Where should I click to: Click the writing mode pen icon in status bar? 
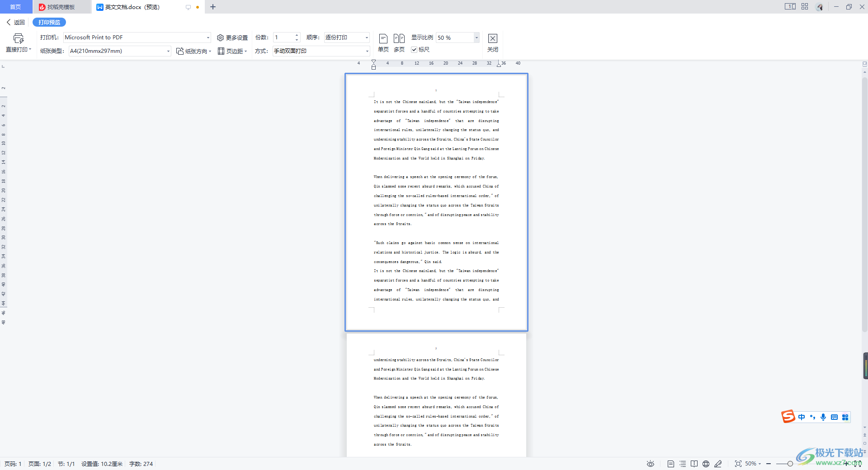[x=718, y=464]
